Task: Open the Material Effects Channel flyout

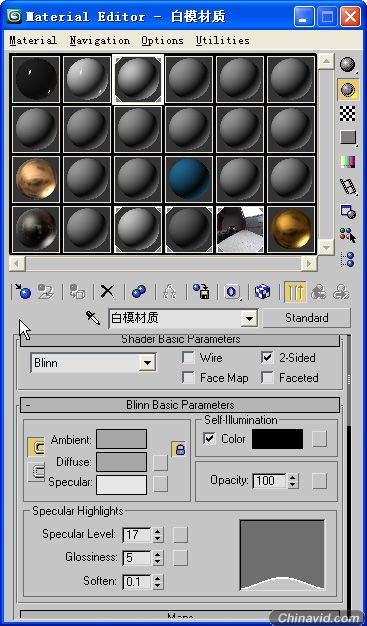Action: tap(232, 291)
